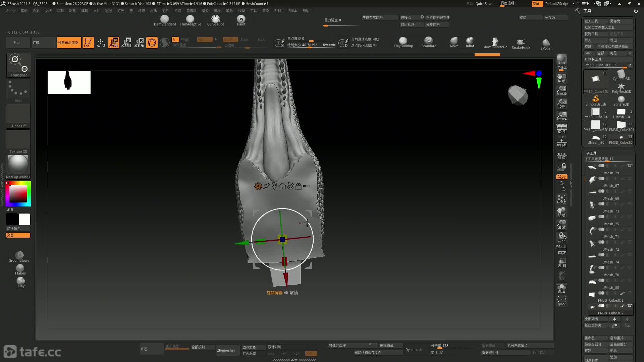Move subtool up with arrow button
Screen dimensions: 644x362
click(614, 319)
